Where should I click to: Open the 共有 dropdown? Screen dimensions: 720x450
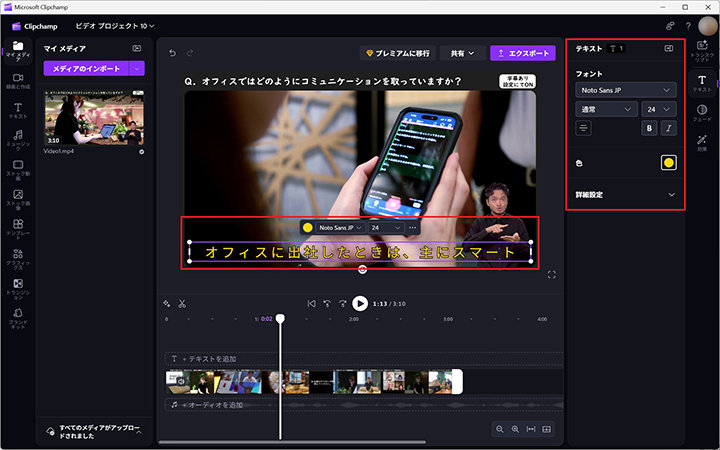coord(462,53)
